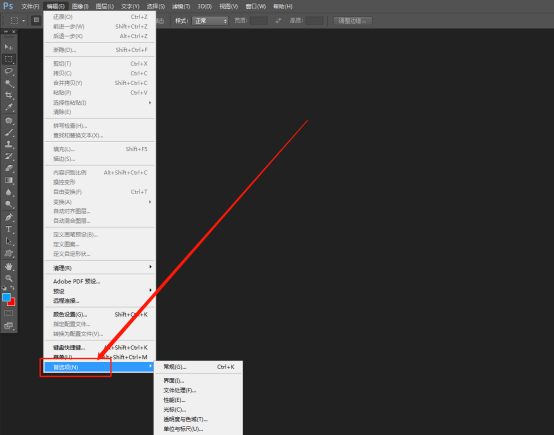This screenshot has height=435, width=554.
Task: Select the Hand tool
Action: 8,266
